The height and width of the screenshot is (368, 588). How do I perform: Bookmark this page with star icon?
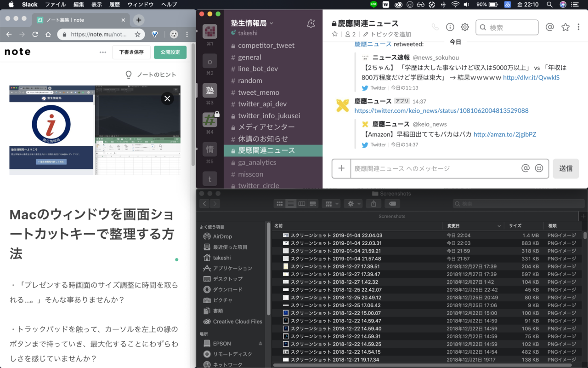coord(137,34)
